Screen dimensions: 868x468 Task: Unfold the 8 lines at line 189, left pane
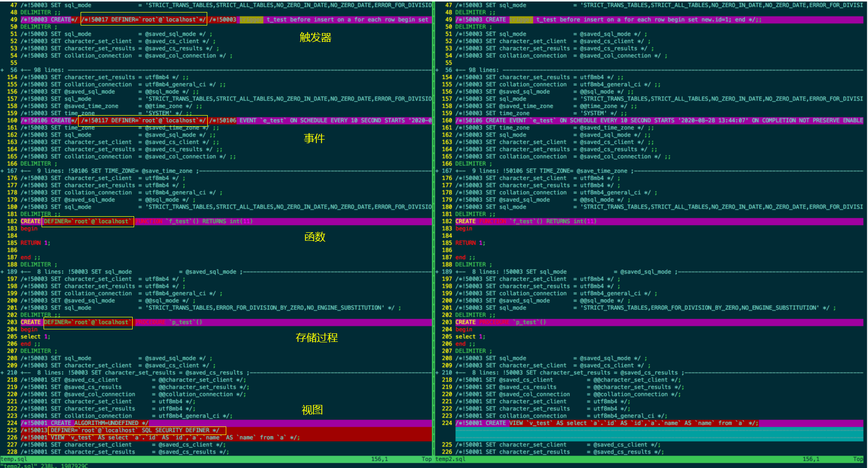pos(216,272)
